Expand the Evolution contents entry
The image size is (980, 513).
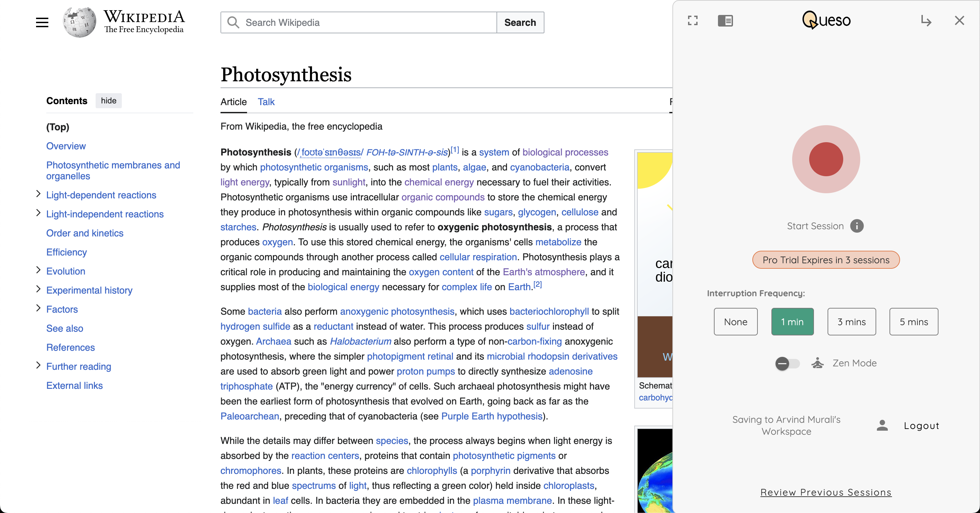click(38, 270)
